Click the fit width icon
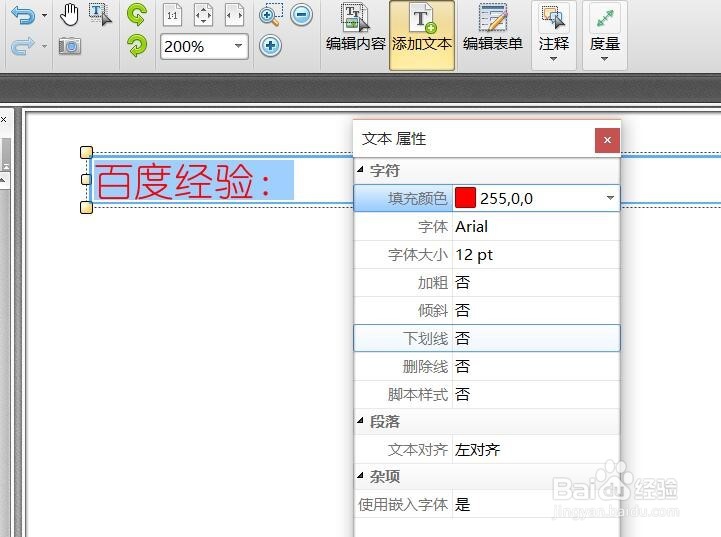The image size is (721, 537). point(235,16)
